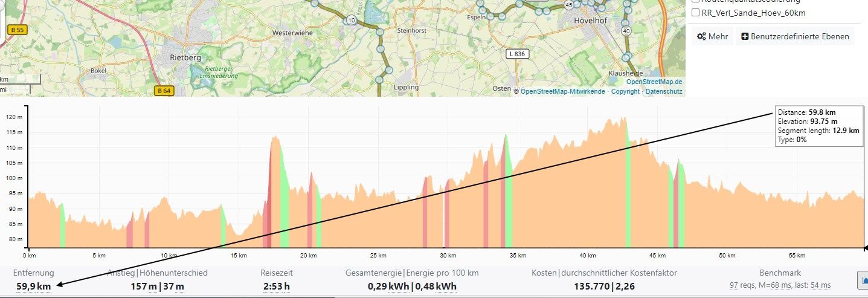The height and width of the screenshot is (298, 868).
Task: Click the tooltip line Segment length: 12.9 km
Action: pyautogui.click(x=818, y=131)
